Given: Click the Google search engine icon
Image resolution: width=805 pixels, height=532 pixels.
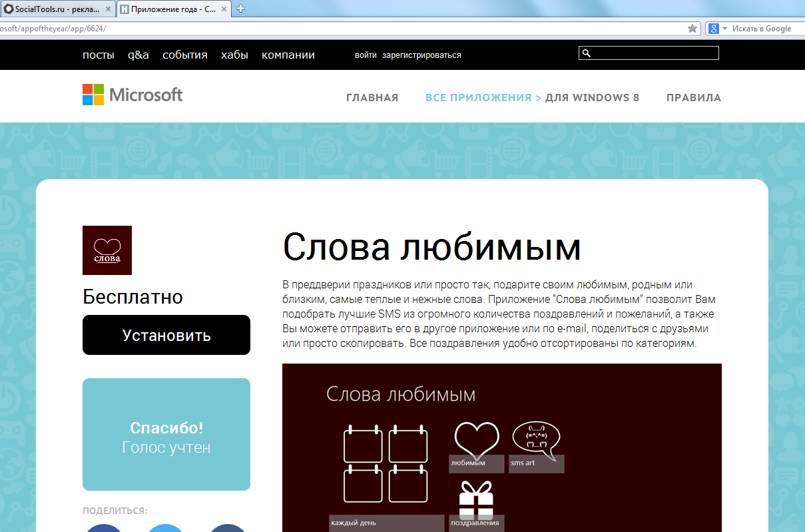Looking at the screenshot, I should tap(713, 29).
